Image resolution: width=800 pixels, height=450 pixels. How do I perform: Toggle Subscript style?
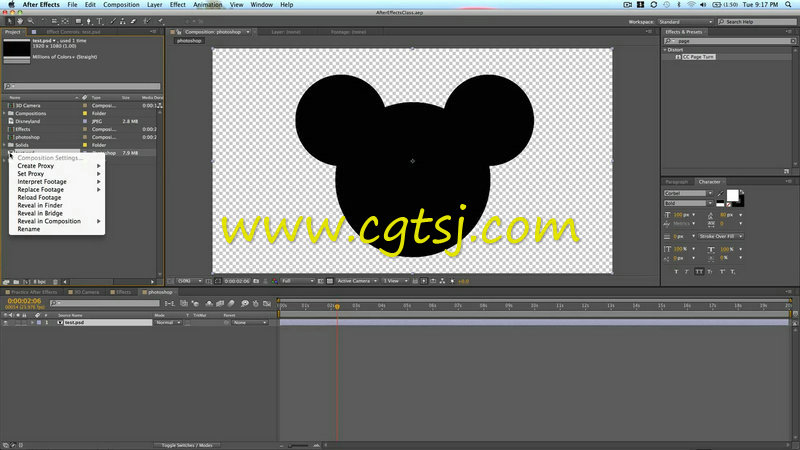(733, 271)
